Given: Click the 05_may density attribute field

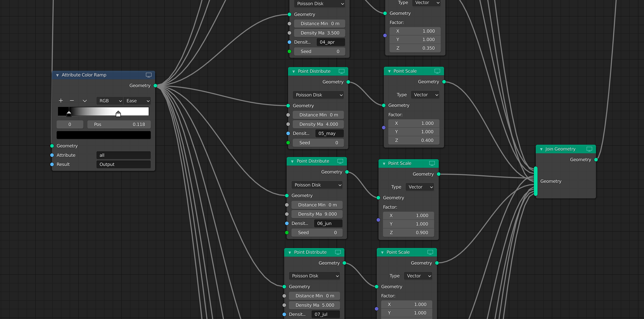Looking at the screenshot, I should pos(330,134).
